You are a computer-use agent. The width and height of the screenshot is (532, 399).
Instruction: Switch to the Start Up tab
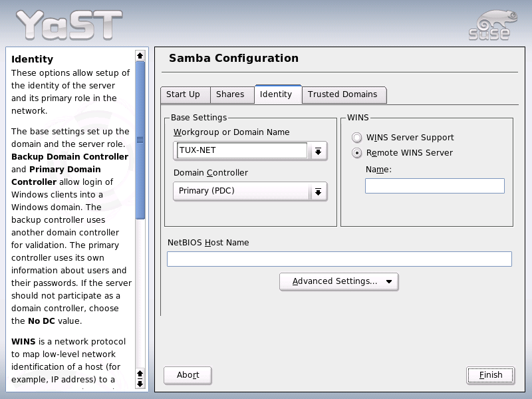[x=185, y=94]
